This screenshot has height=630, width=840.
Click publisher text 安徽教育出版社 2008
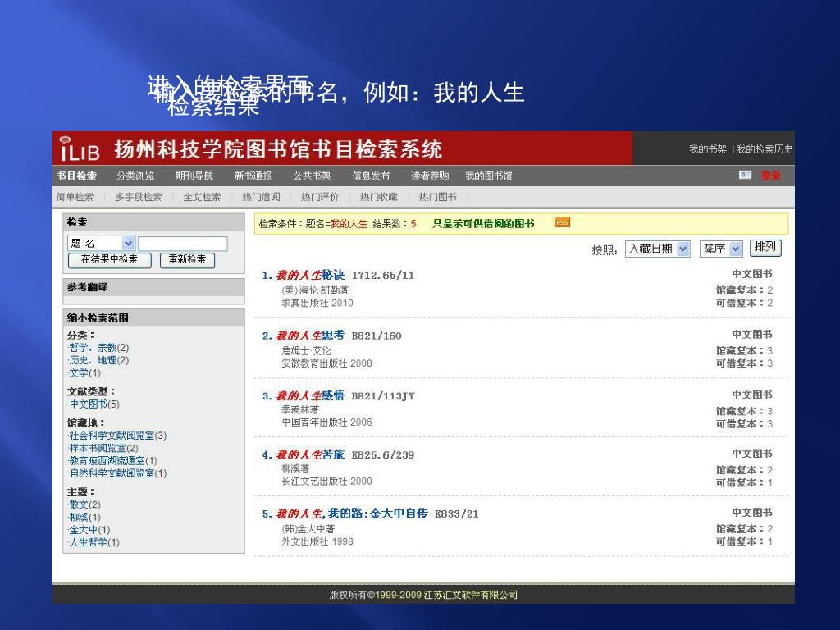pyautogui.click(x=326, y=363)
